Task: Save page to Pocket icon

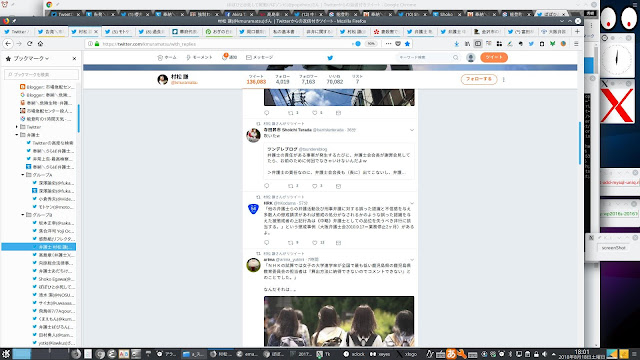Action: pos(398,44)
